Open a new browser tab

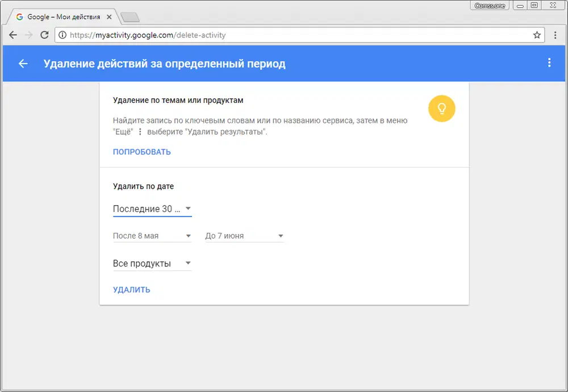pyautogui.click(x=130, y=17)
